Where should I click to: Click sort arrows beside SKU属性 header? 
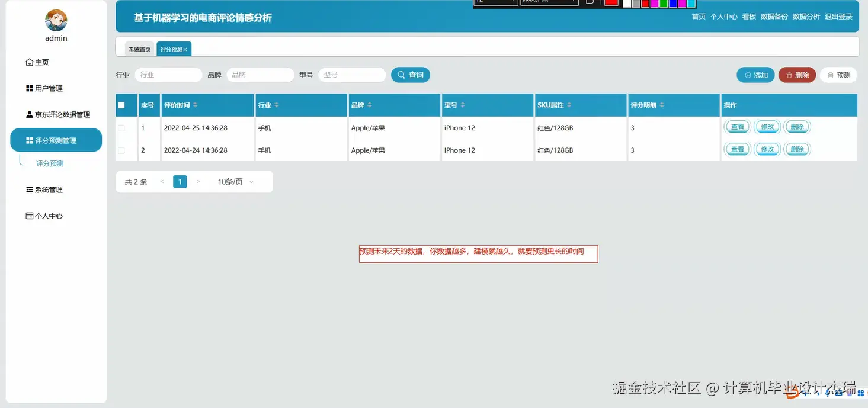pos(569,105)
